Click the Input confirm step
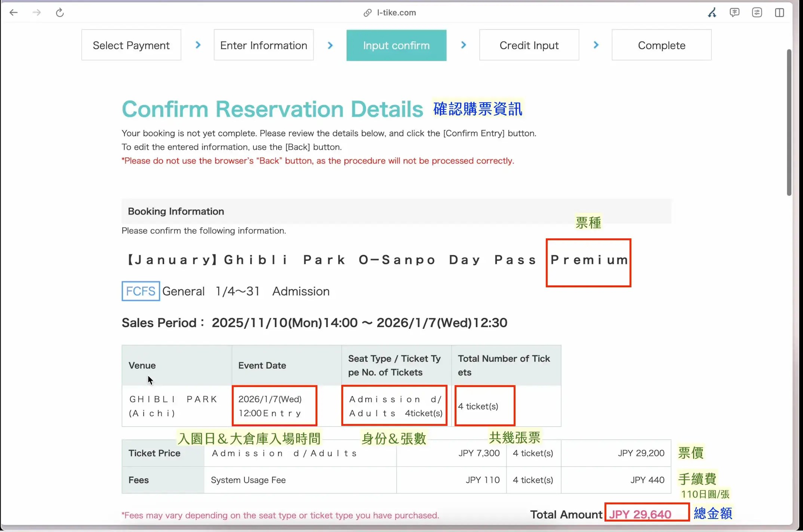 [x=396, y=45]
